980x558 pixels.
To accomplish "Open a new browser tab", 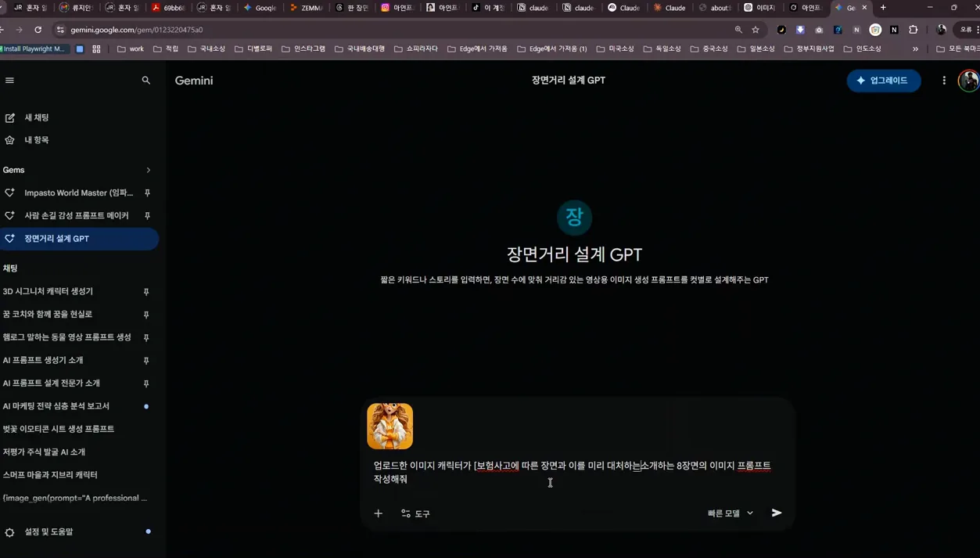I will coord(883,8).
